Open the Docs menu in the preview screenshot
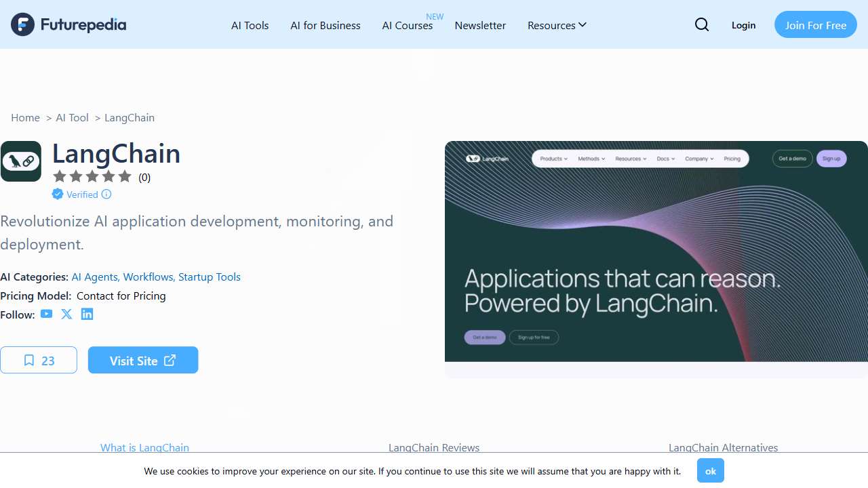The image size is (868, 488). (x=665, y=159)
